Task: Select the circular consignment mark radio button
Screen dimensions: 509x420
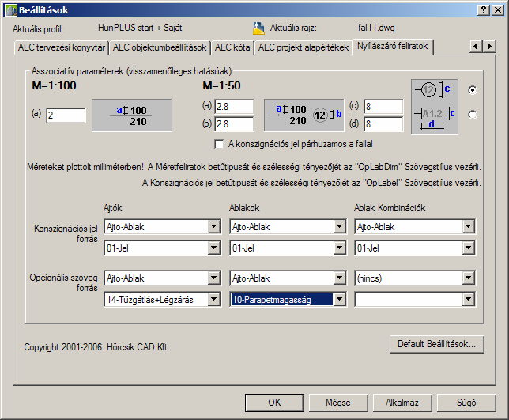Action: (x=473, y=90)
